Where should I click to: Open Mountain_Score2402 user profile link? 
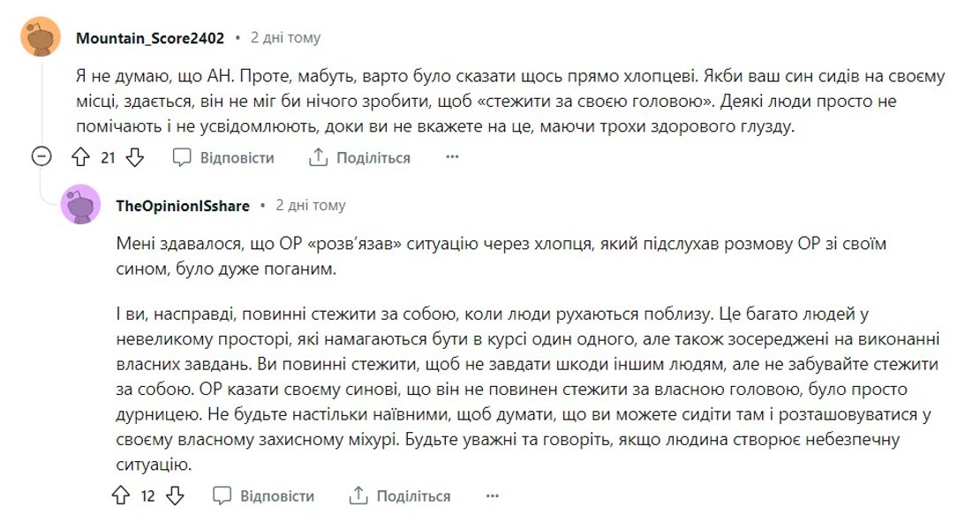point(150,38)
